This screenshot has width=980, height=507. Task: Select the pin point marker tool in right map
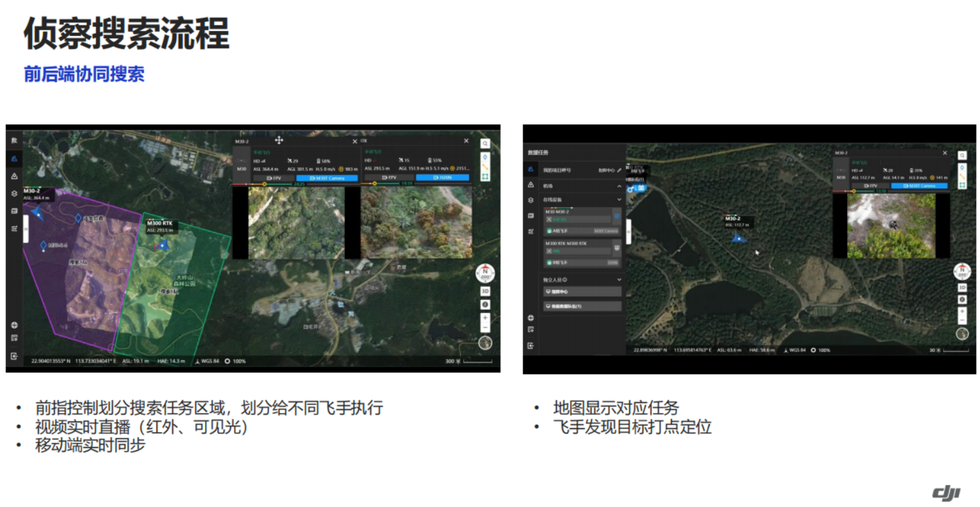[x=962, y=167]
